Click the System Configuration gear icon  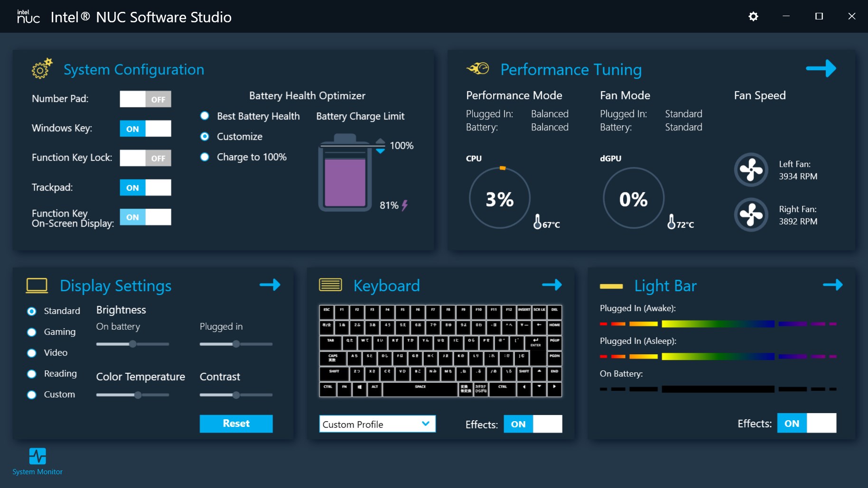point(42,69)
